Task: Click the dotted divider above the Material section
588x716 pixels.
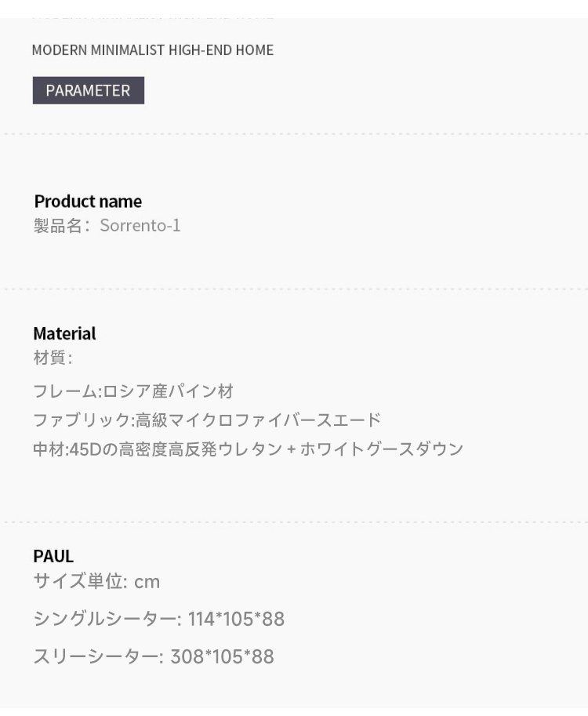Action: tap(294, 289)
